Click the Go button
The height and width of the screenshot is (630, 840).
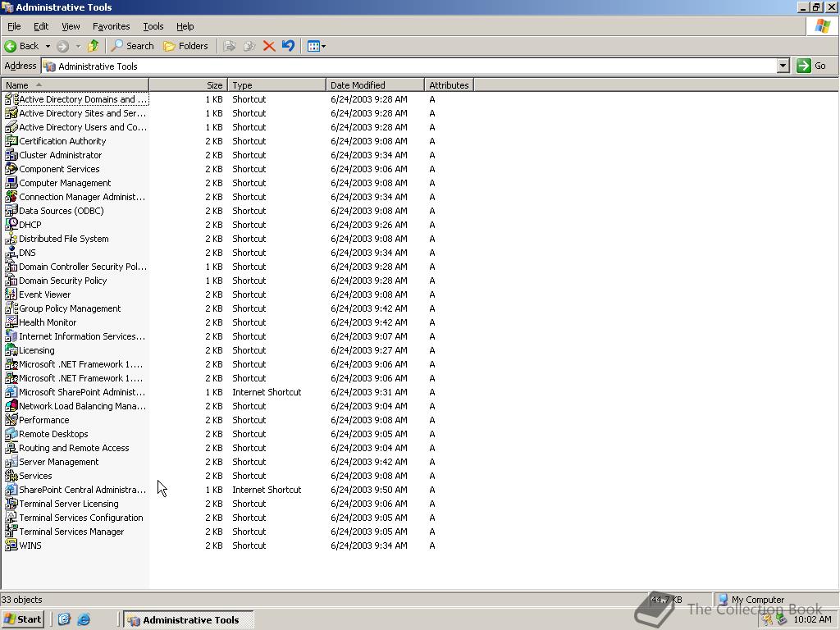(x=811, y=66)
